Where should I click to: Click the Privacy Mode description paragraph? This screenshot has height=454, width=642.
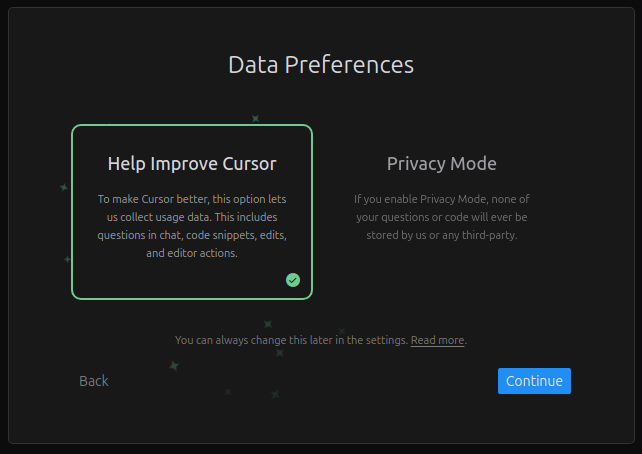(x=441, y=217)
